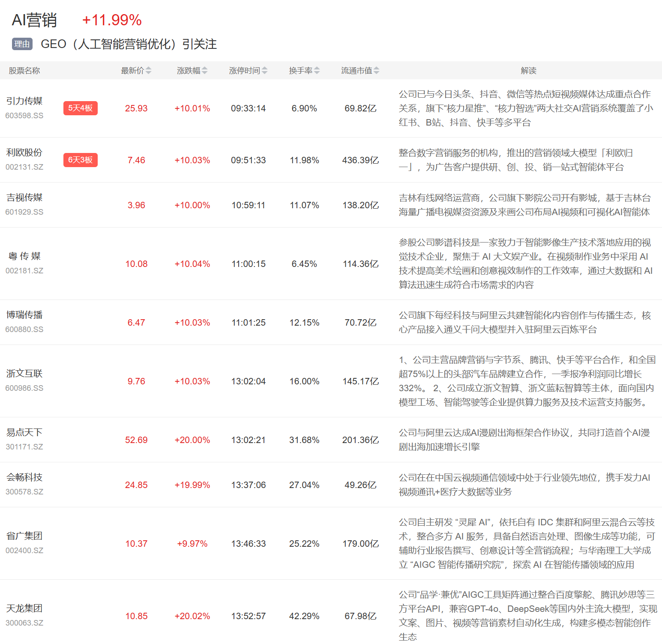Screen dimensions: 662x644
Task: Open 利欧股份 stock details
Action: coord(24,153)
